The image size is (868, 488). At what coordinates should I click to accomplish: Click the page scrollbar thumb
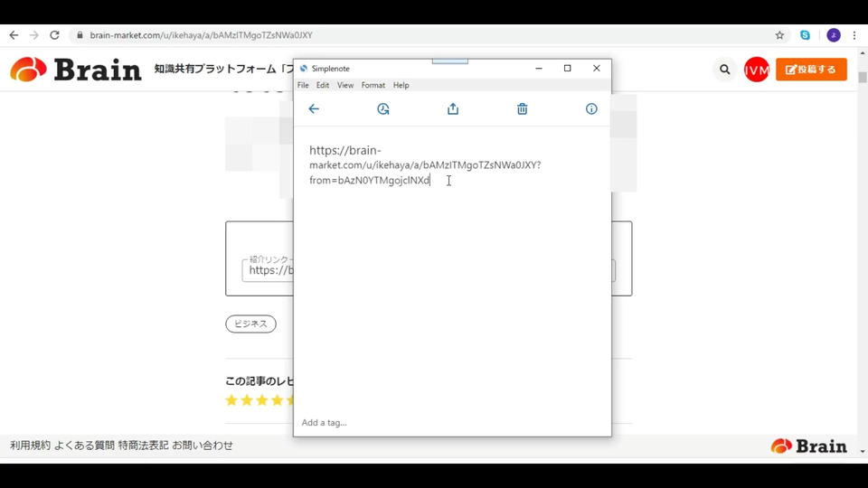tap(863, 77)
